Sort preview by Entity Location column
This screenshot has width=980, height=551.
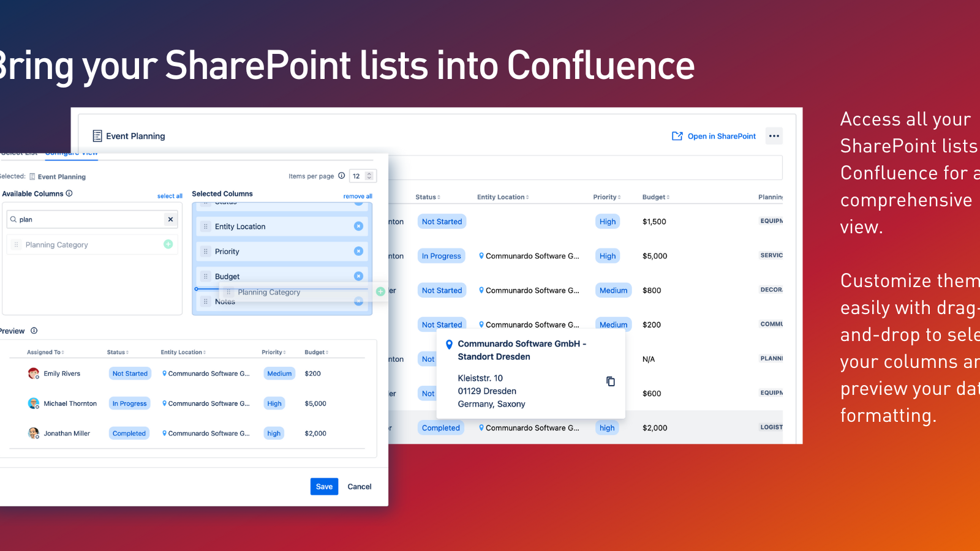[183, 353]
